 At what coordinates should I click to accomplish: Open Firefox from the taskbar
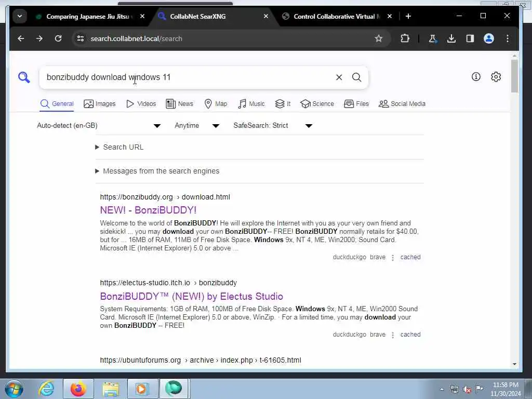pos(78,389)
